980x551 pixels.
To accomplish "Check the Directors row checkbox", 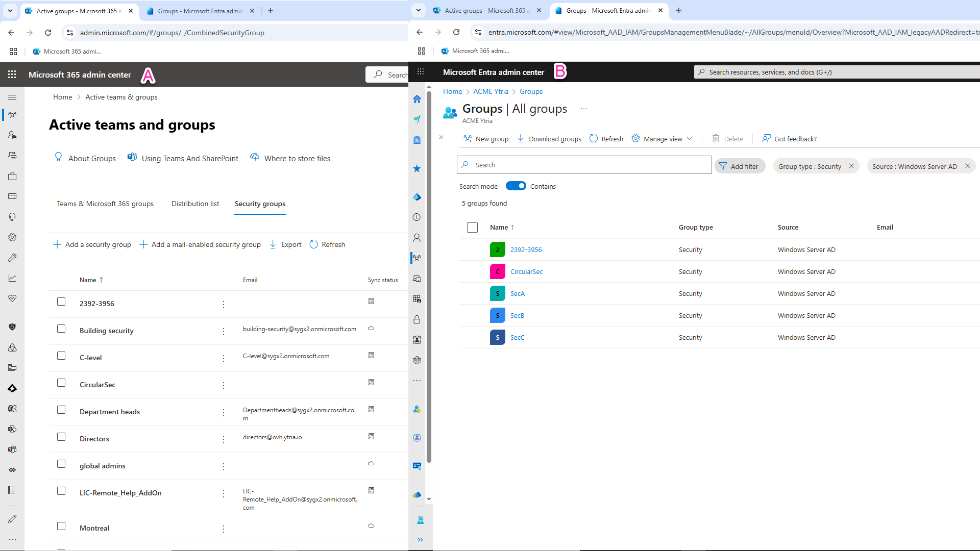I will pyautogui.click(x=61, y=437).
